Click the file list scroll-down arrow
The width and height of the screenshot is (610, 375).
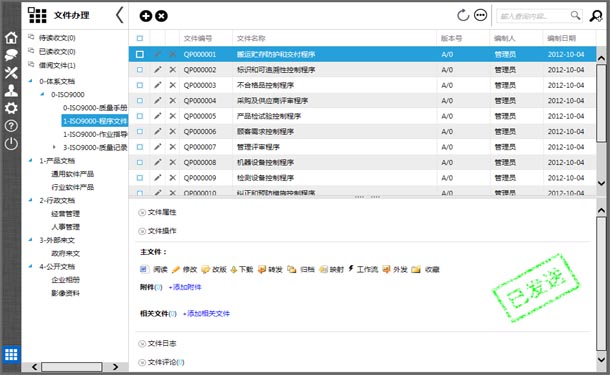601,183
